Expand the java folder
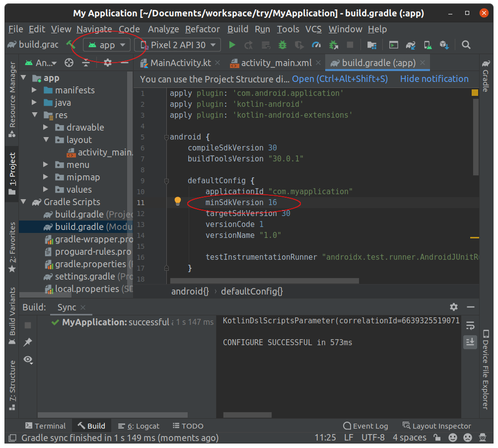The width and height of the screenshot is (498, 448). 34,102
